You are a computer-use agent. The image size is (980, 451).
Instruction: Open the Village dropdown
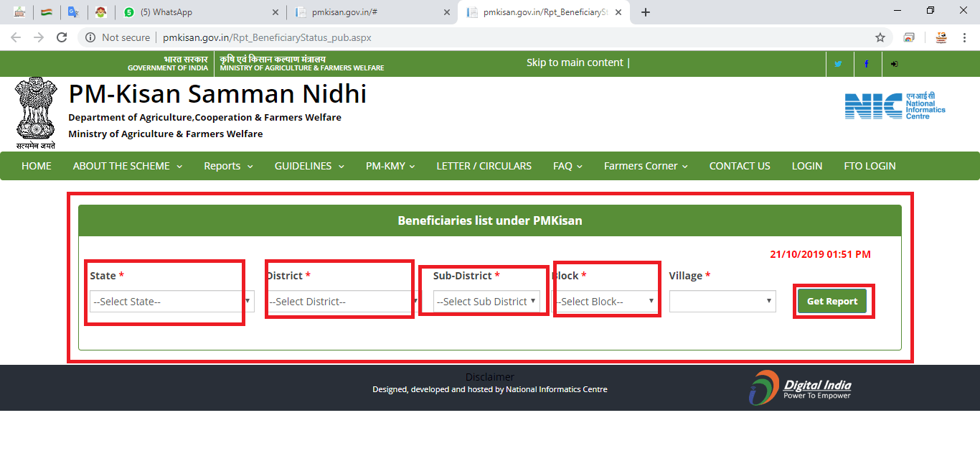pos(722,302)
